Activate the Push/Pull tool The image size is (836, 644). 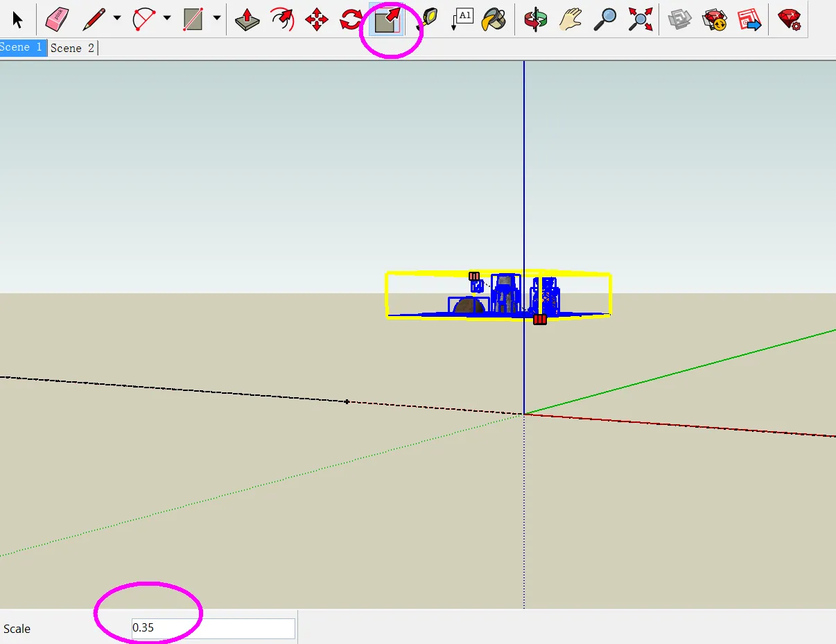[x=247, y=19]
